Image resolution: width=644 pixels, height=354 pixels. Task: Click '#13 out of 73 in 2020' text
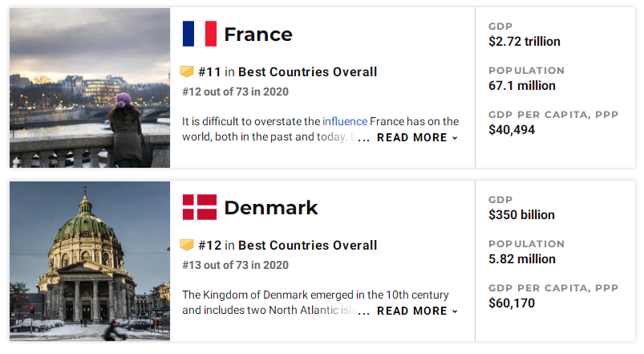(x=235, y=265)
